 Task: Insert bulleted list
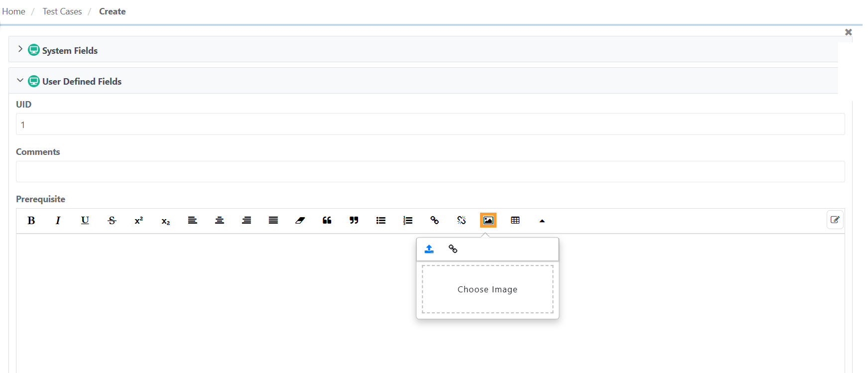[380, 220]
